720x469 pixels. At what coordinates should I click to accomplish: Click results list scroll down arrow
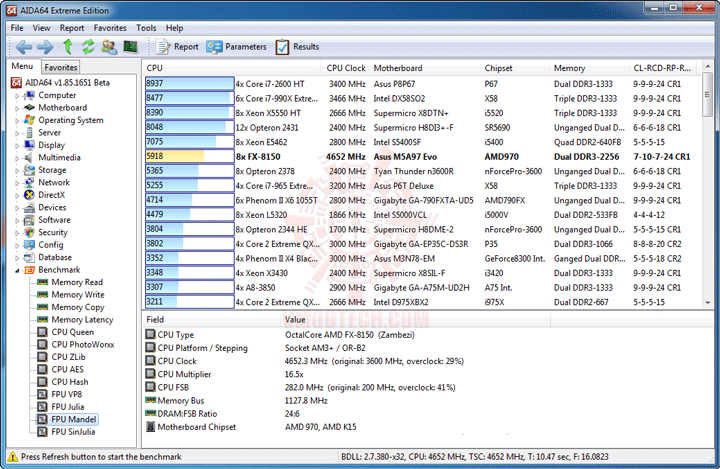click(x=708, y=303)
